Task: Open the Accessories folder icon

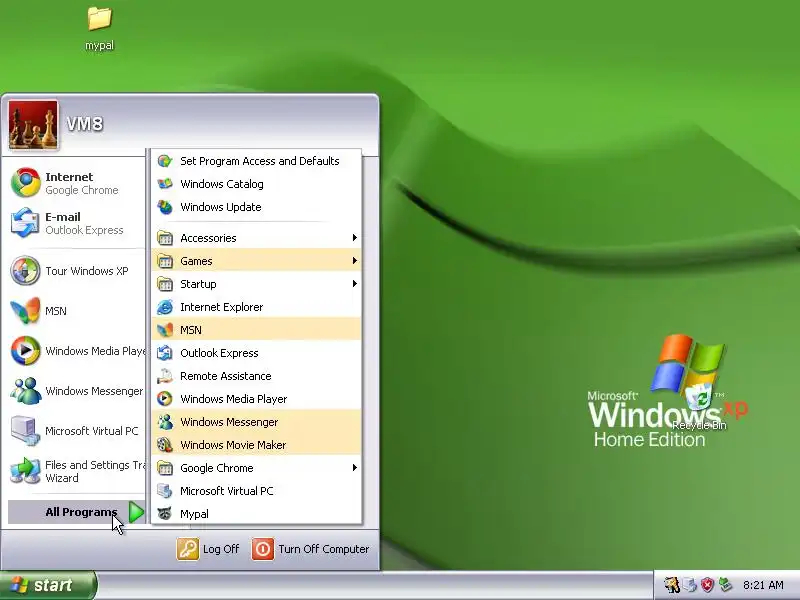Action: pyautogui.click(x=165, y=238)
